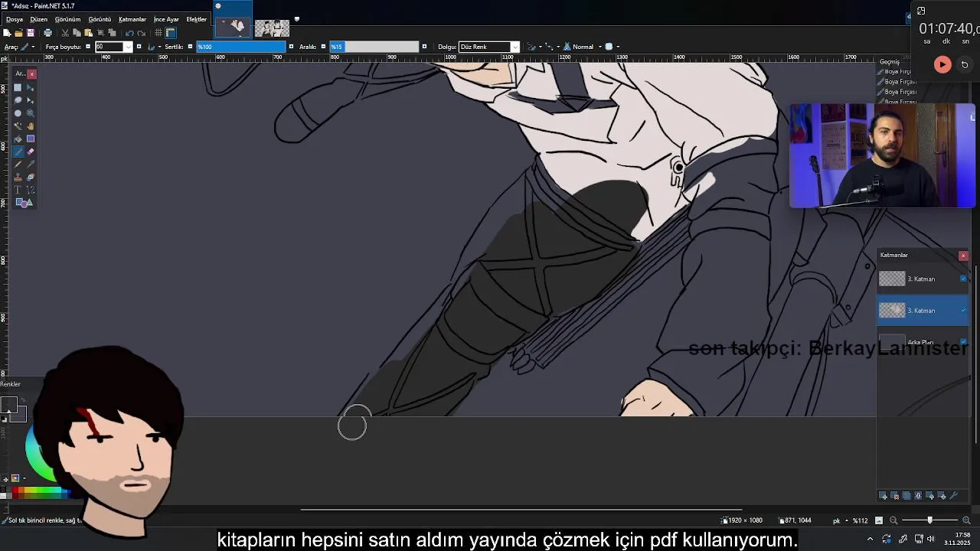The width and height of the screenshot is (980, 551).
Task: Select the Paint Bucket tool
Action: [18, 139]
